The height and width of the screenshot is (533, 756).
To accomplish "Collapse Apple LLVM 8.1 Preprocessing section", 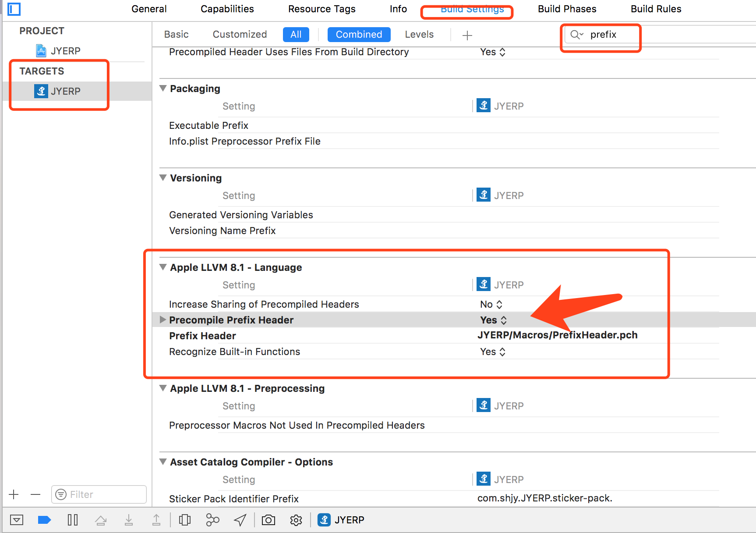I will (x=163, y=388).
